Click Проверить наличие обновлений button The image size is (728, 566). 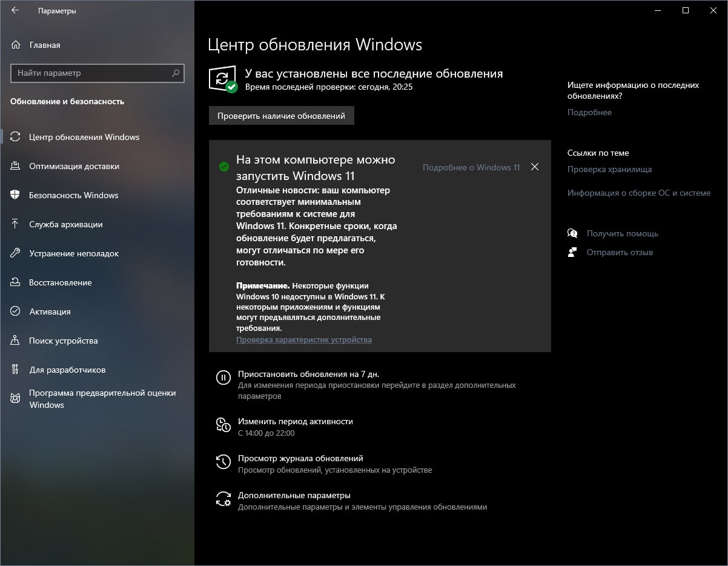(282, 116)
